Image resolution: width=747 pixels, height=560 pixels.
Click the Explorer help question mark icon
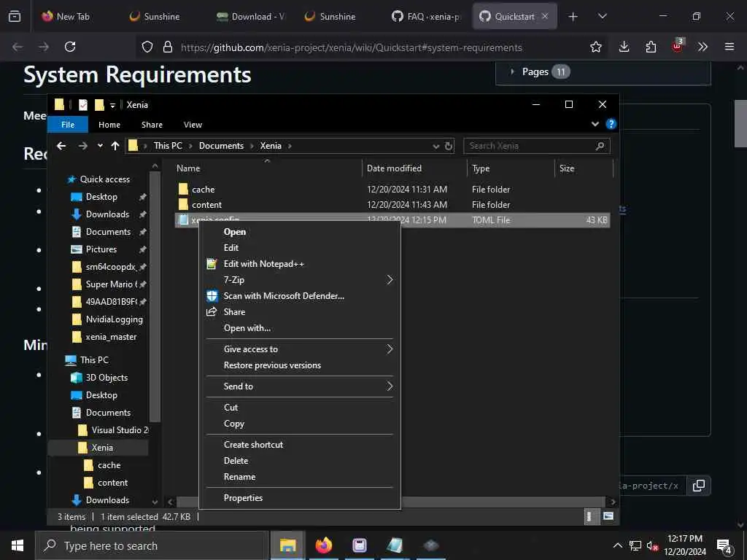611,124
